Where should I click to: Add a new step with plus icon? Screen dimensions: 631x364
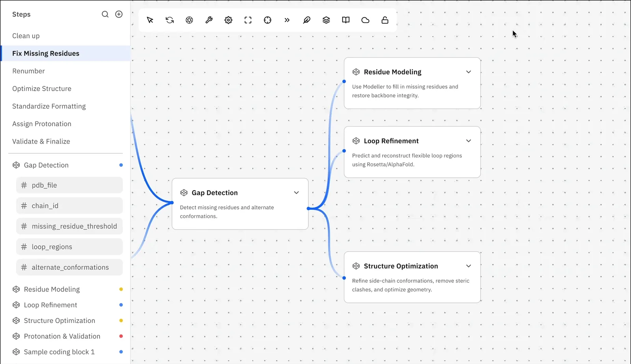[x=119, y=14]
